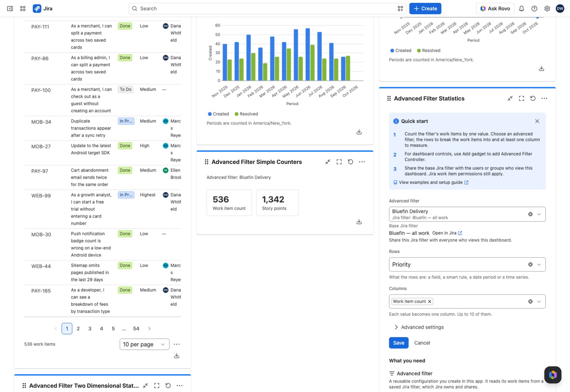Expand Advanced settings section
This screenshot has width=570, height=392.
pos(419,327)
